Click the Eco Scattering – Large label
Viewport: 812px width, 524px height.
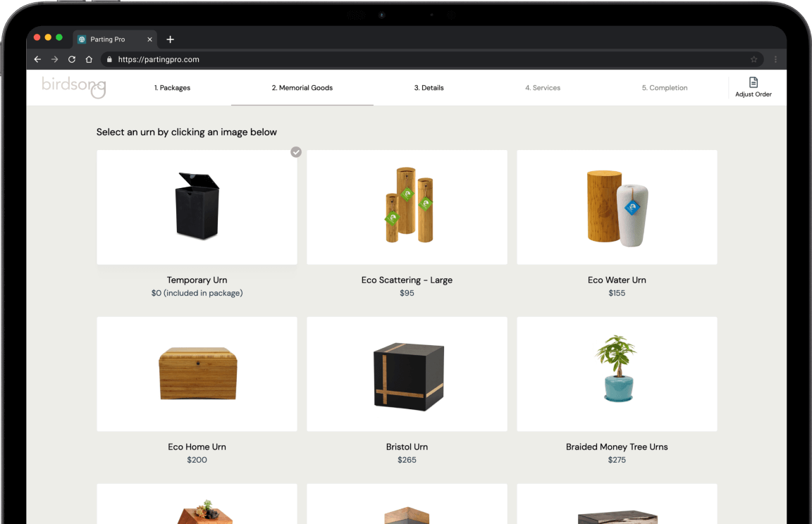point(407,280)
